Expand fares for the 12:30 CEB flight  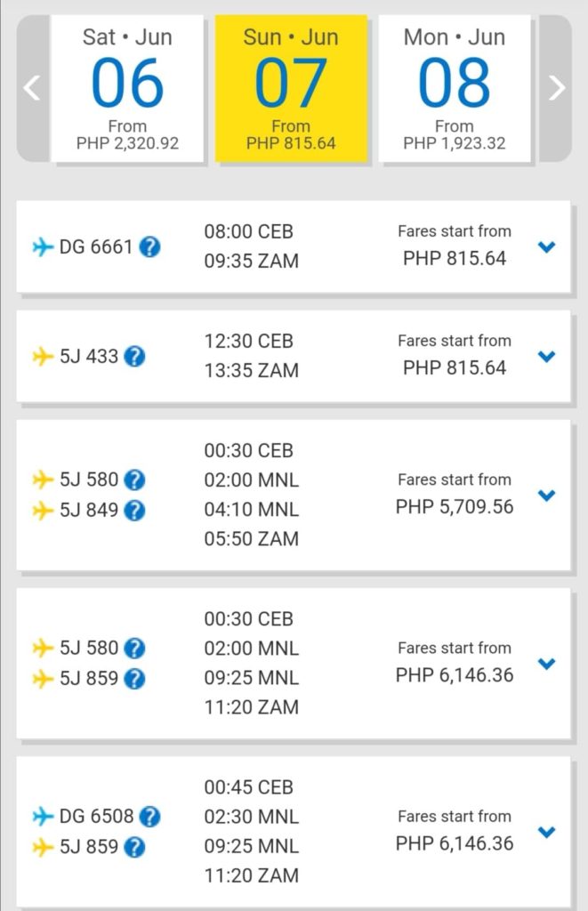pyautogui.click(x=547, y=356)
